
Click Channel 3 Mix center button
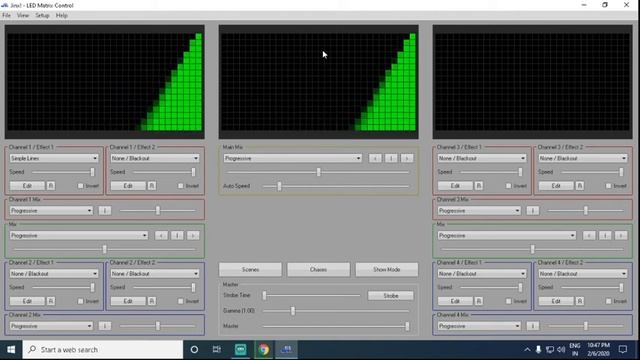point(533,211)
